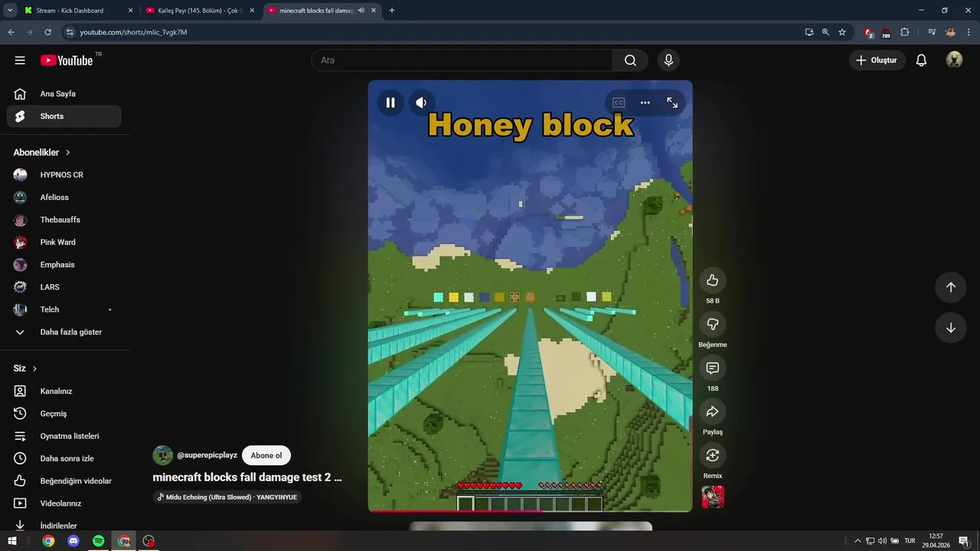Open Telch channel

(x=64, y=310)
